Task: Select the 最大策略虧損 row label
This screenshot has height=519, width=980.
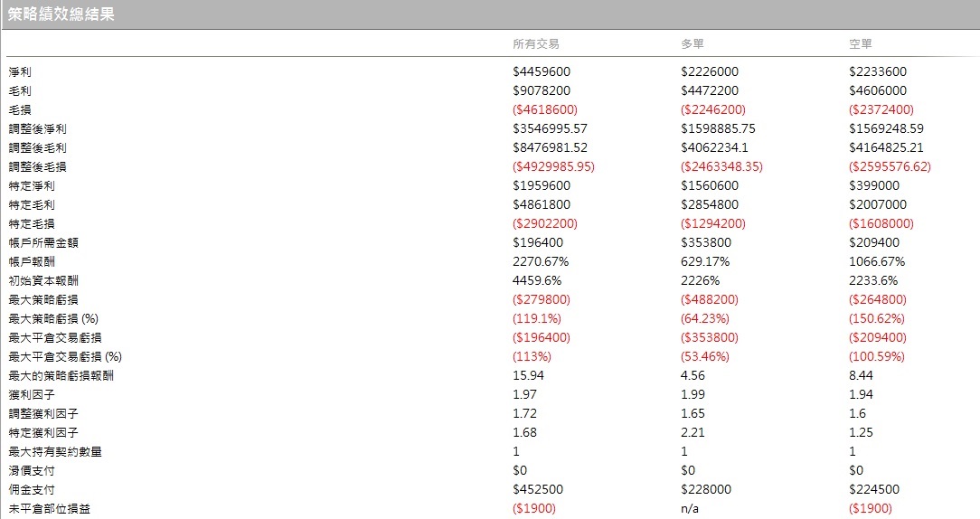Action: [43, 299]
